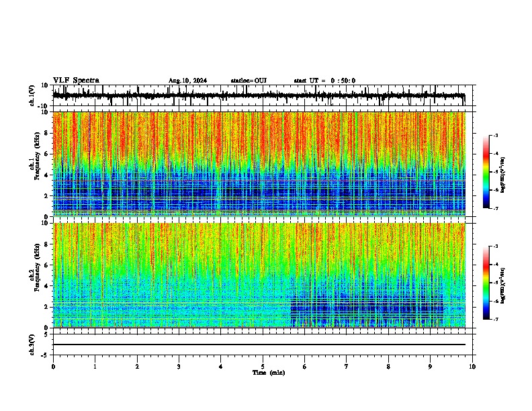Click time axis tick label '7'
The height and width of the screenshot is (411, 532).
coord(347,367)
